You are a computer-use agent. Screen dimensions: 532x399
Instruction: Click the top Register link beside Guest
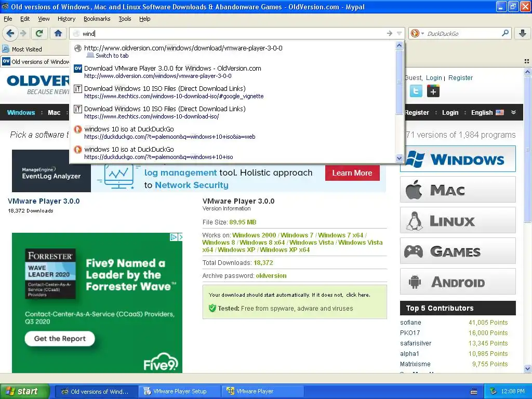coord(460,78)
